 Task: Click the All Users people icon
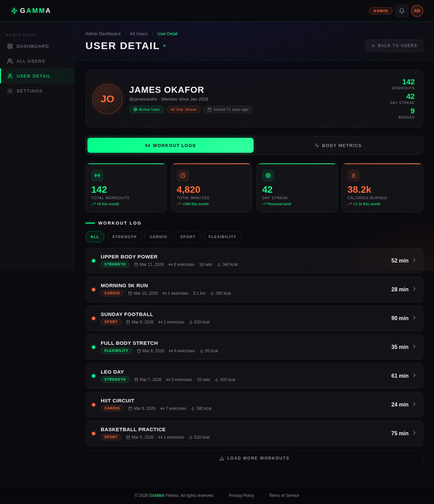click(10, 61)
